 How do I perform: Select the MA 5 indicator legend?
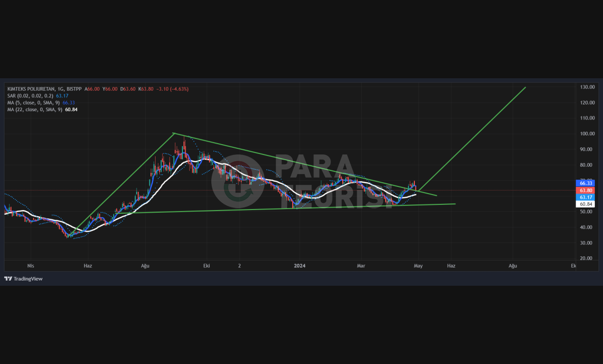pyautogui.click(x=41, y=103)
